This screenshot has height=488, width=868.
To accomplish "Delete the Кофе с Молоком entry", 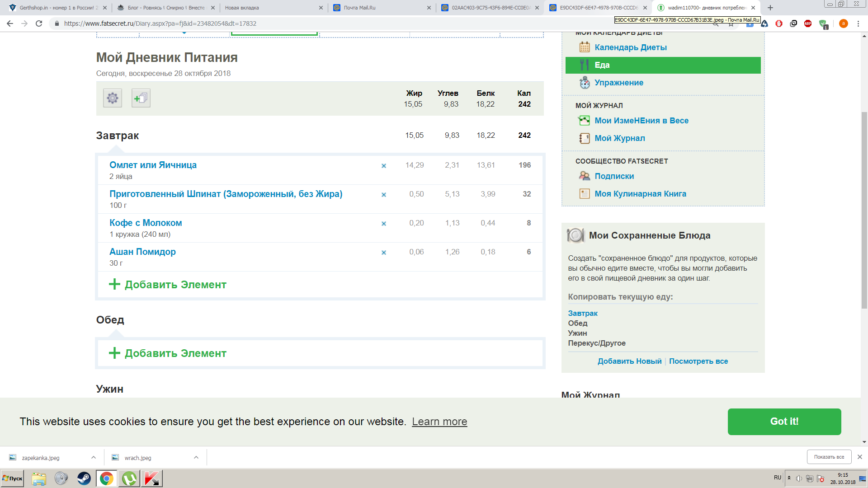I will [x=384, y=224].
